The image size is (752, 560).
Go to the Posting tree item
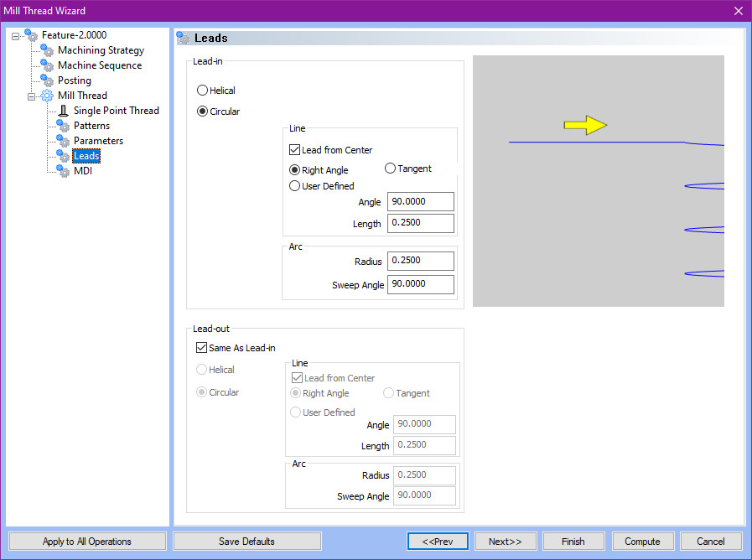click(x=75, y=80)
